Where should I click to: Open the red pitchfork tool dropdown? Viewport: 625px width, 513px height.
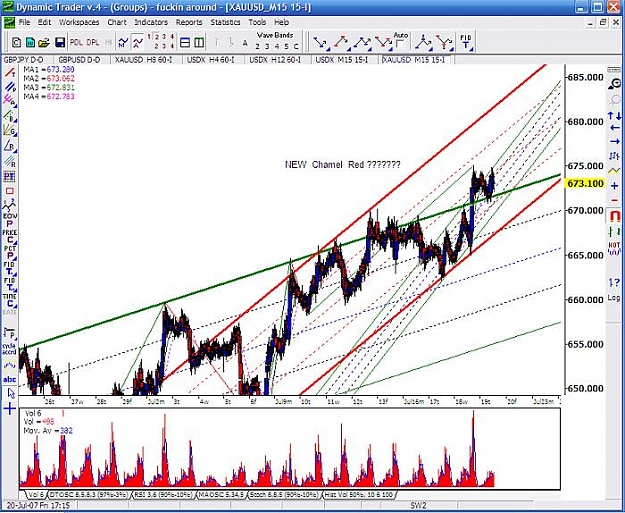click(444, 43)
